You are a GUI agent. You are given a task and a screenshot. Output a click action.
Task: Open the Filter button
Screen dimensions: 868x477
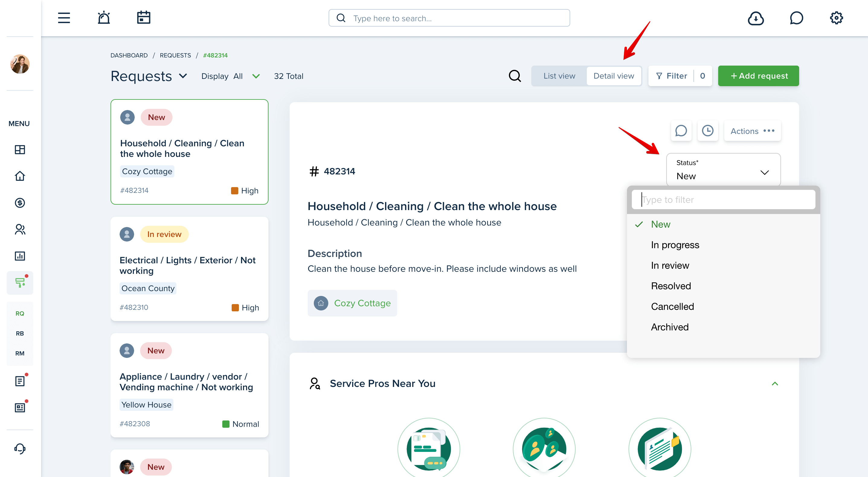680,76
